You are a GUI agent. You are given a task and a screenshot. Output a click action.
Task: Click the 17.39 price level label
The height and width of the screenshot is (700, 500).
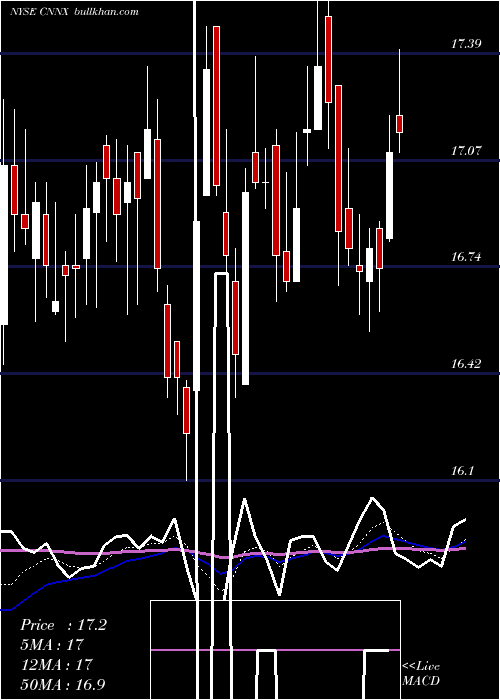(466, 44)
